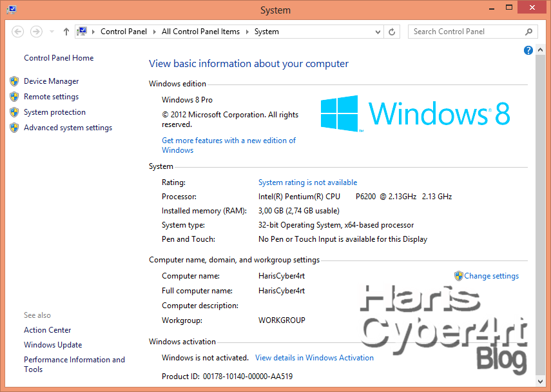Click the computer icon in address bar
Image resolution: width=551 pixels, height=392 pixels.
[82, 32]
